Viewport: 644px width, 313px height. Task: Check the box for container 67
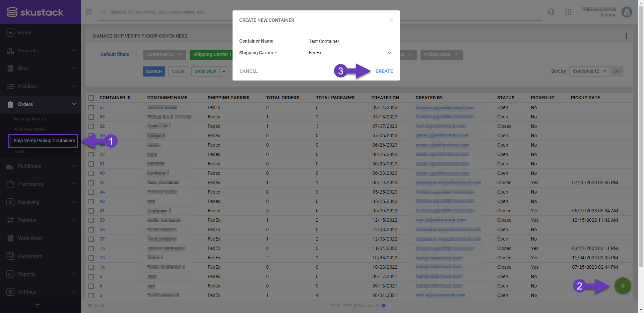[91, 108]
